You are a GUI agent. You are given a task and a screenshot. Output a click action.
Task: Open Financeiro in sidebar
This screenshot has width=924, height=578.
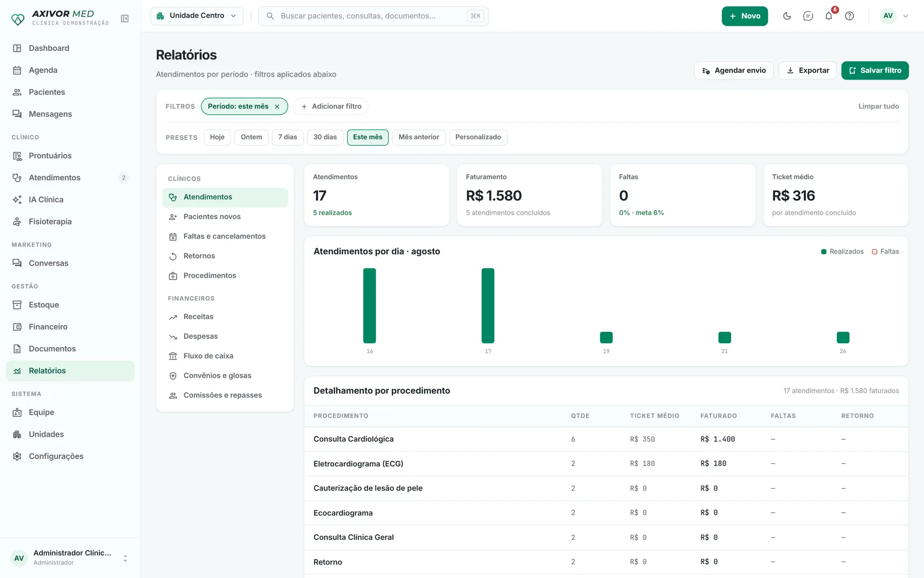pyautogui.click(x=70, y=327)
